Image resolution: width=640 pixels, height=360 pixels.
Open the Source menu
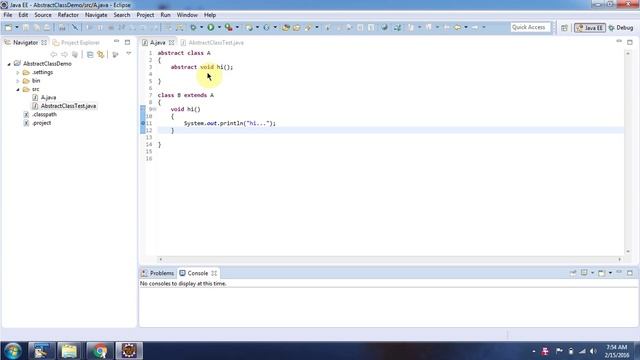coord(43,15)
